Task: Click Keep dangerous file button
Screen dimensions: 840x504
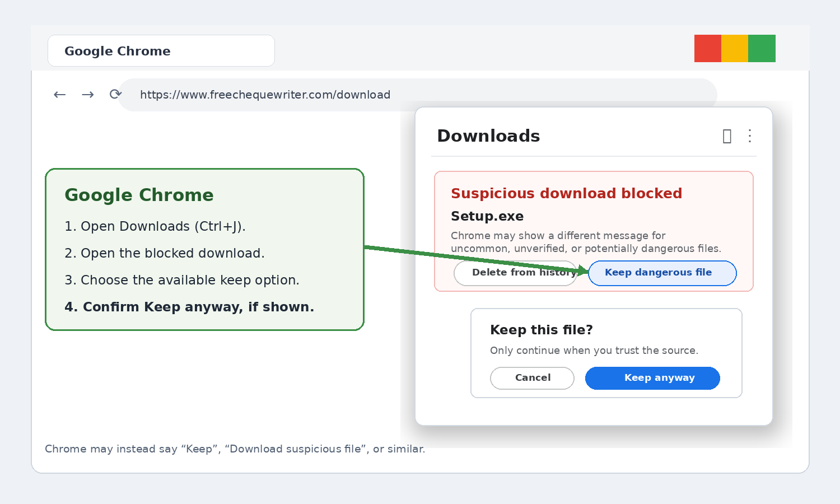Action: [x=662, y=273]
